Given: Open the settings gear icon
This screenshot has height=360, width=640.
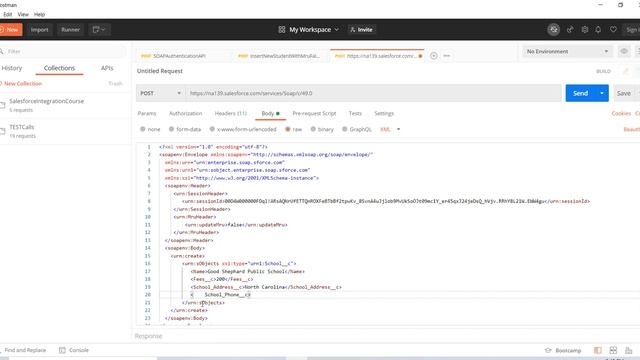Looking at the screenshot, I should (x=584, y=29).
